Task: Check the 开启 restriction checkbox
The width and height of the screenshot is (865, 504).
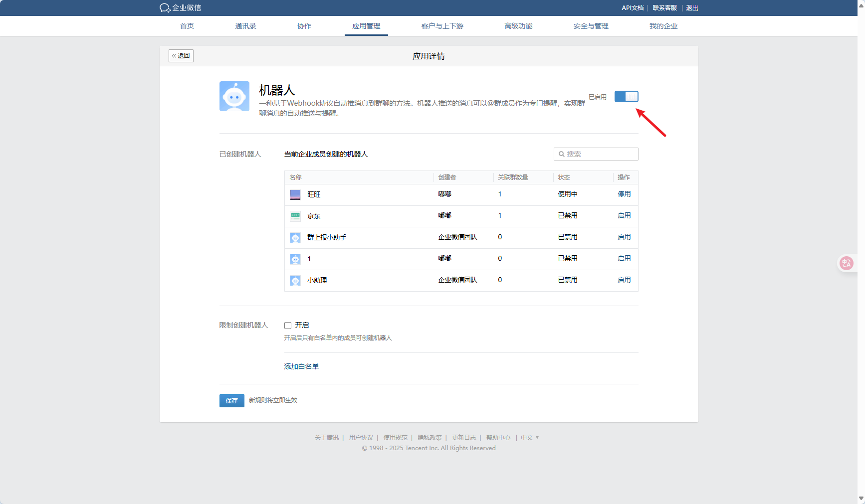Action: click(288, 326)
